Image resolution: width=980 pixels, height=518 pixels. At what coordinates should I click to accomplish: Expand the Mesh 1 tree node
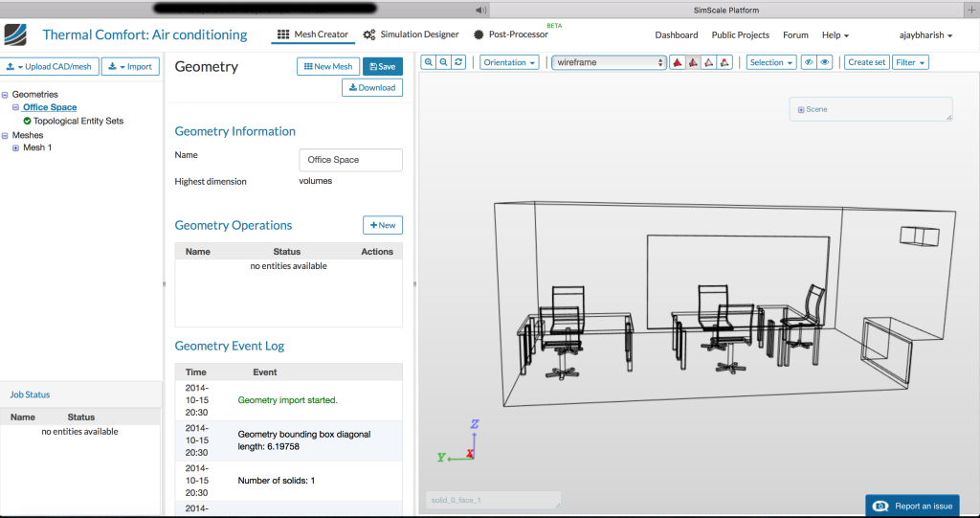coord(16,148)
